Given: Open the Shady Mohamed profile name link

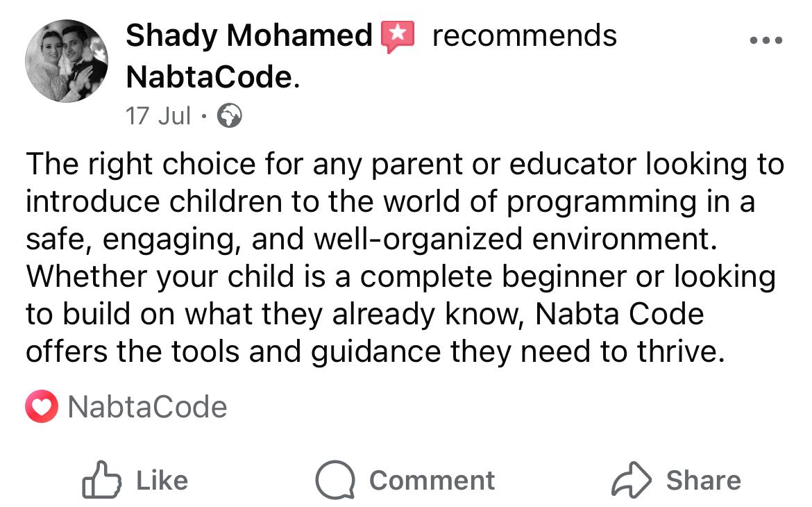Looking at the screenshot, I should (249, 35).
